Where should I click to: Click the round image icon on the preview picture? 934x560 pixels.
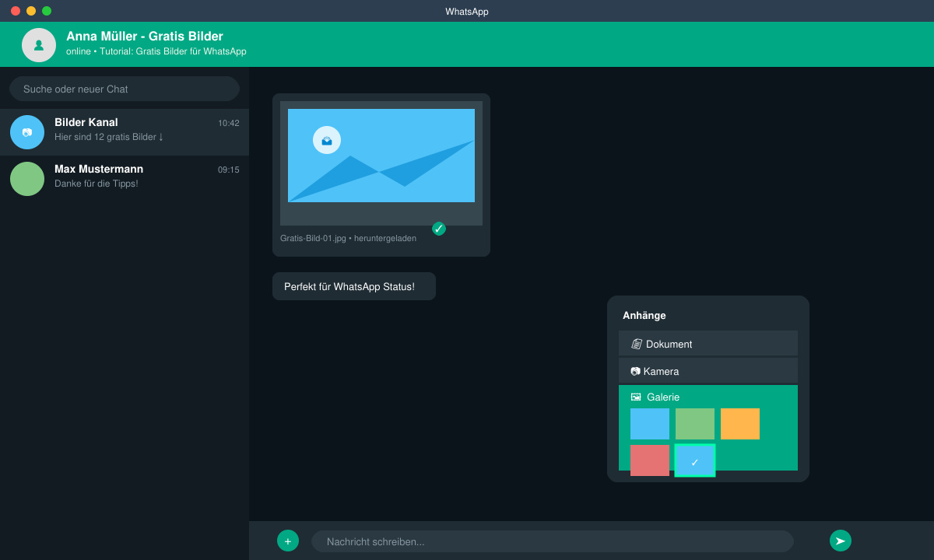tap(327, 140)
